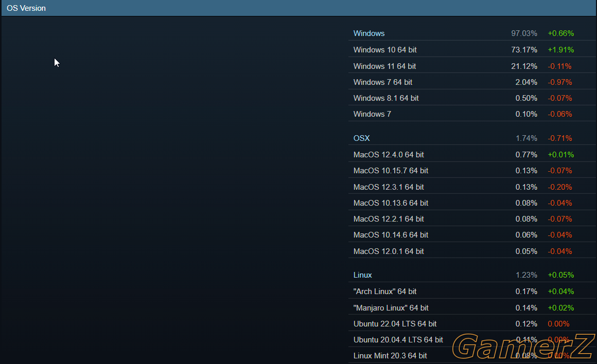This screenshot has height=364, width=597.
Task: Click the "MacOS 12.4.0 64 bit" label
Action: (389, 155)
